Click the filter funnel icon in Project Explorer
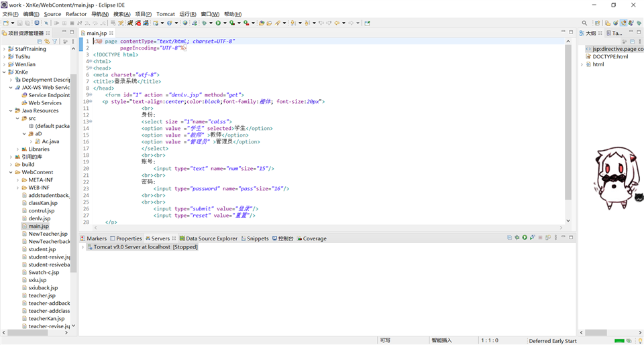Screen dimensions: 644x345 54,42
